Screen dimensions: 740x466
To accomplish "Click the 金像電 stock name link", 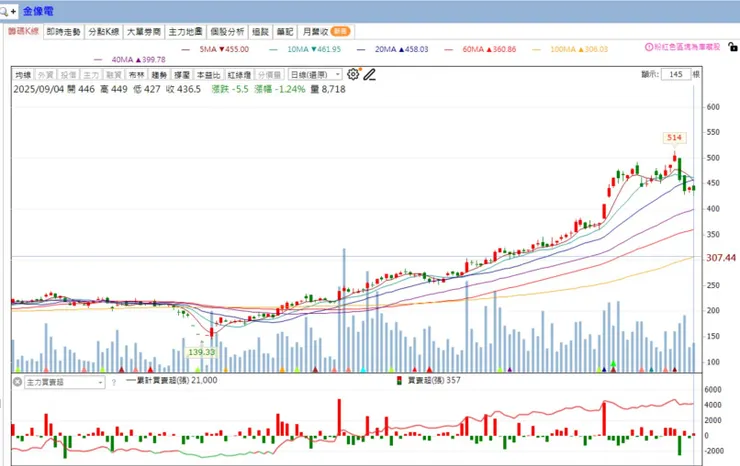I will point(38,11).
